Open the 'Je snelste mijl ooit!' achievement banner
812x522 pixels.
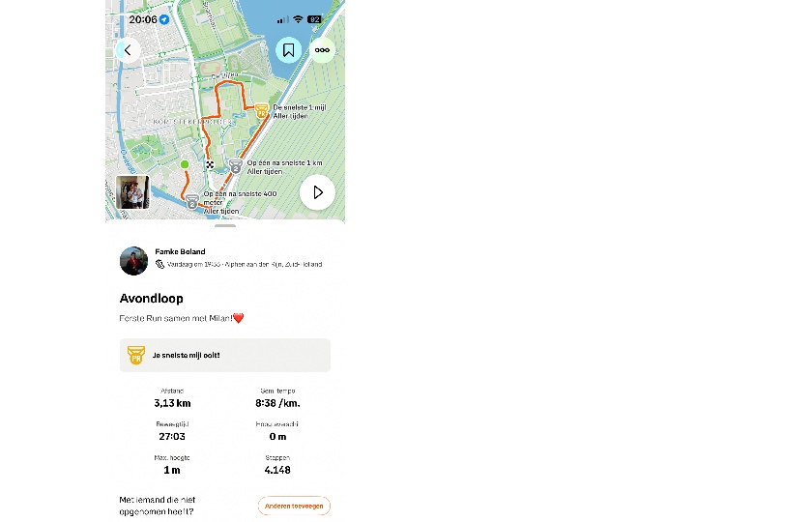224,356
